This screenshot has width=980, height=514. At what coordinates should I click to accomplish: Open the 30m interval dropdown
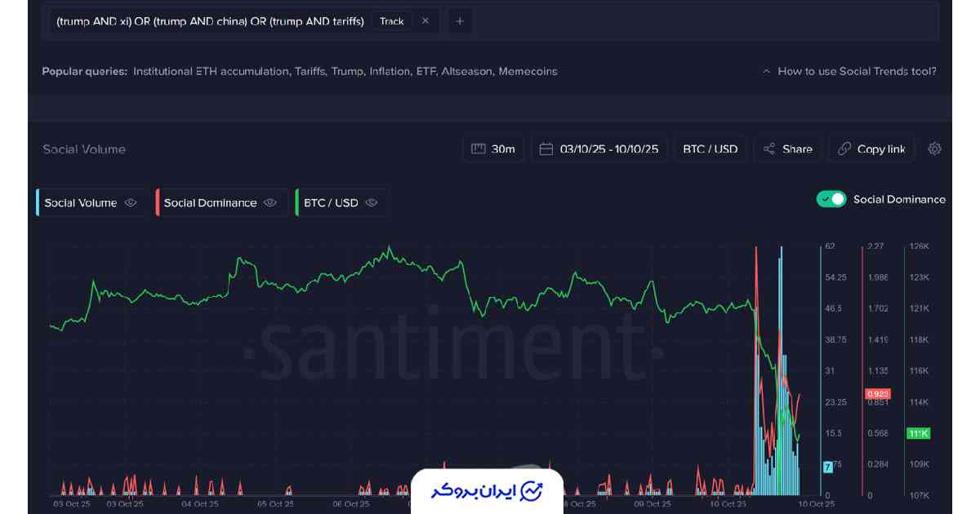click(493, 149)
